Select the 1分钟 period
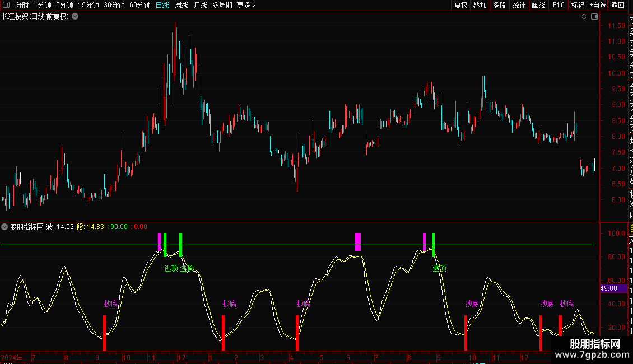This screenshot has width=633, height=364. point(43,5)
